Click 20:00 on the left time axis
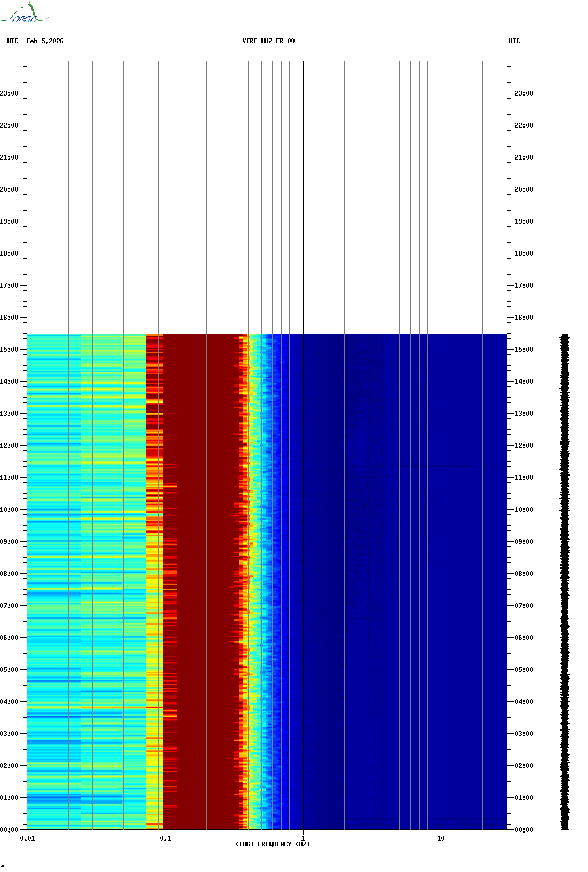The image size is (588, 872). tap(9, 189)
